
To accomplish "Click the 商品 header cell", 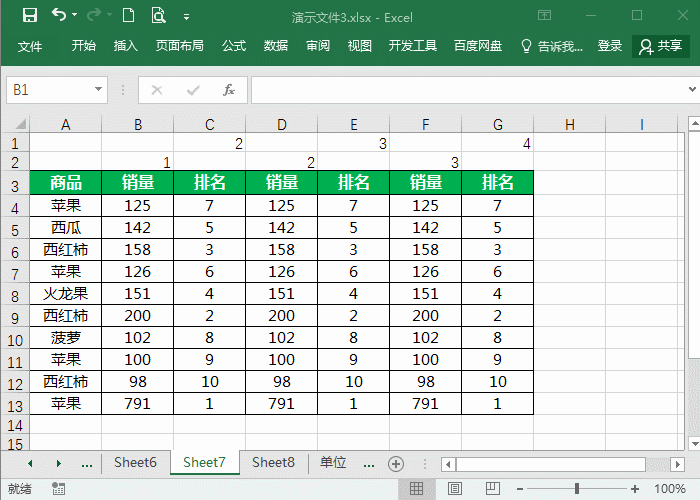I will 66,183.
